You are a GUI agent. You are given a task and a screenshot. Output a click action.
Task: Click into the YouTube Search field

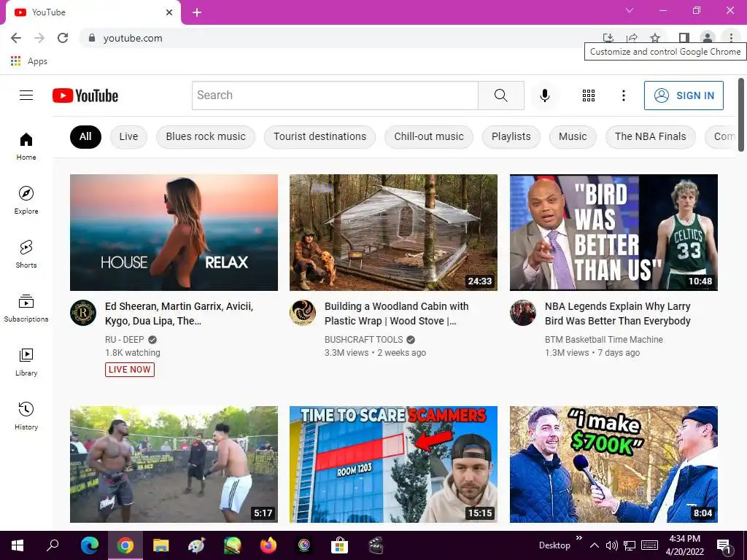point(335,96)
